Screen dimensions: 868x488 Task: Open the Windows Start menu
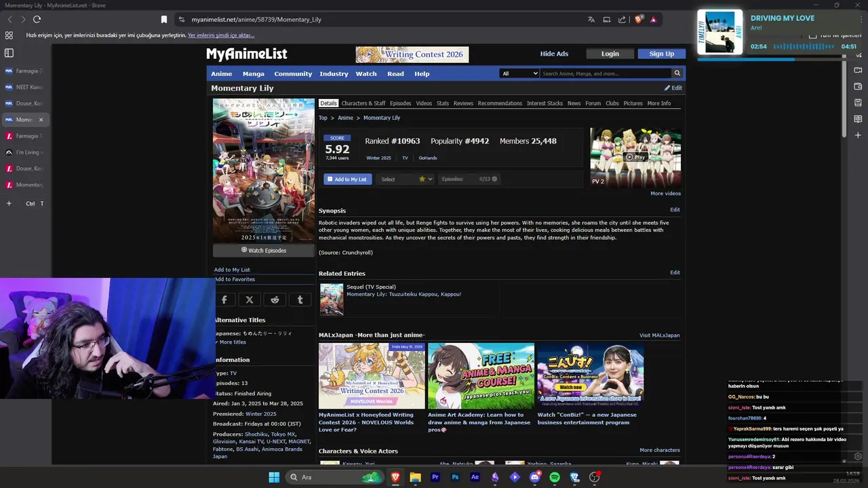point(274,477)
